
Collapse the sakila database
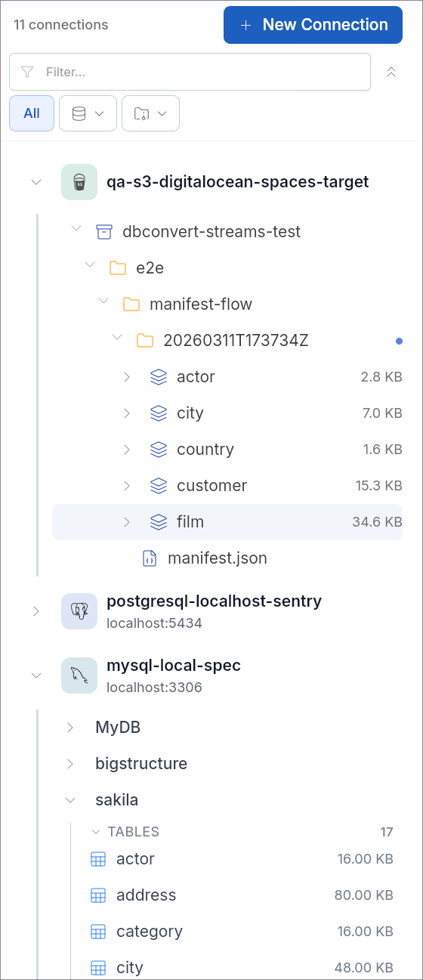pyautogui.click(x=70, y=800)
